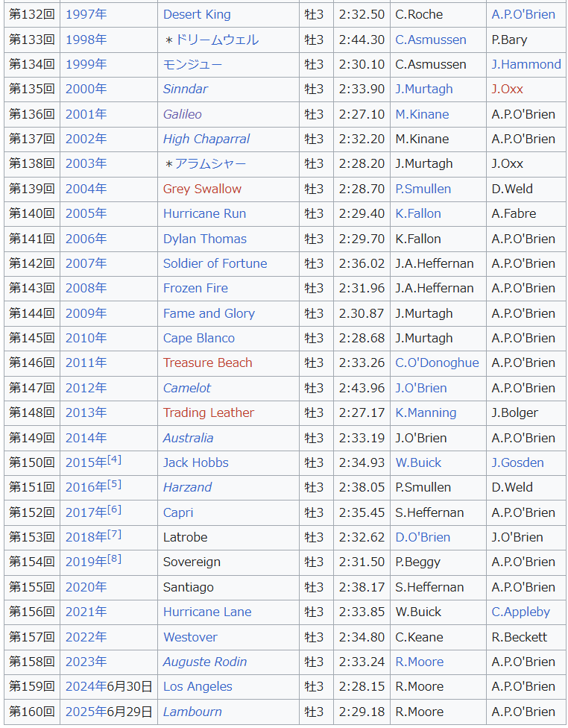568x728 pixels.
Task: Click jockey D.O'Brien's link
Action: pos(423,537)
